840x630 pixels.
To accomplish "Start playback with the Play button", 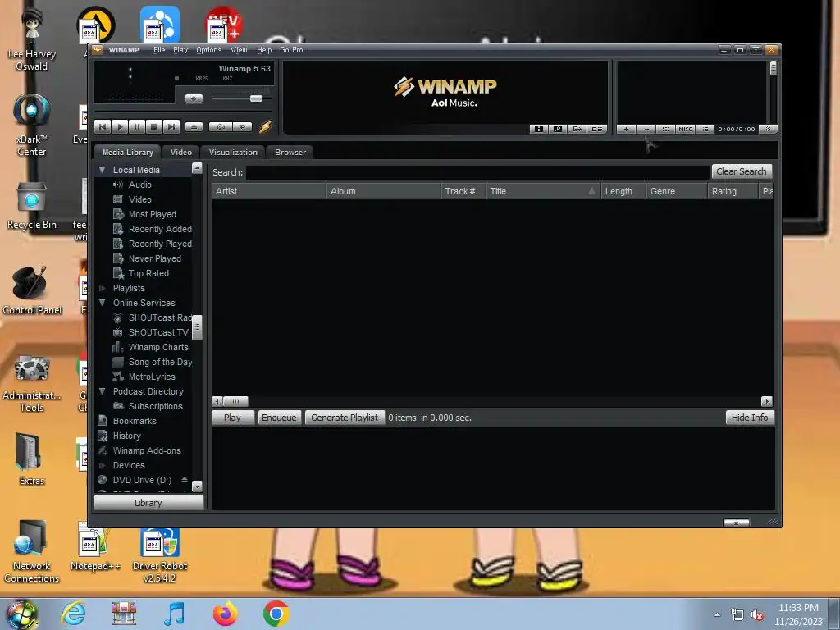I will point(120,127).
